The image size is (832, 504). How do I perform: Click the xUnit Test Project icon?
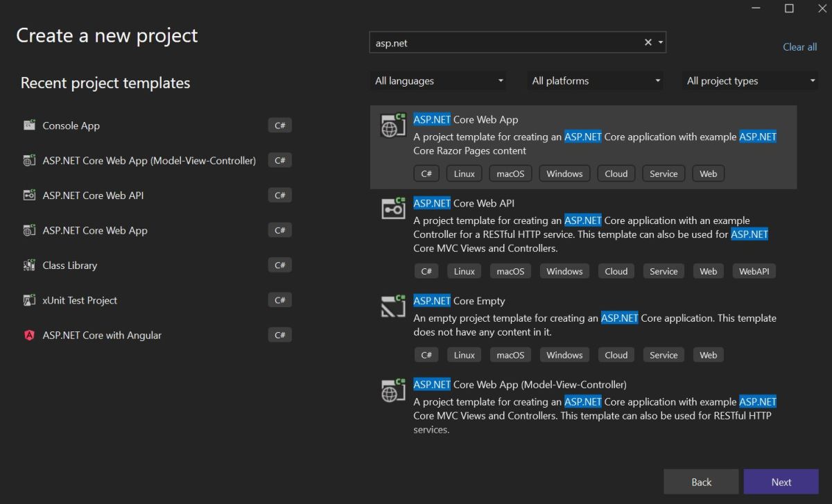(x=29, y=300)
